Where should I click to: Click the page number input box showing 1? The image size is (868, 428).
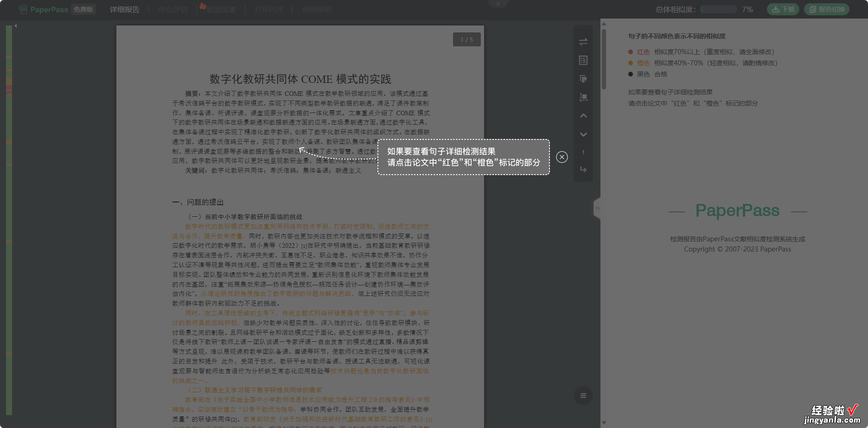click(x=583, y=152)
